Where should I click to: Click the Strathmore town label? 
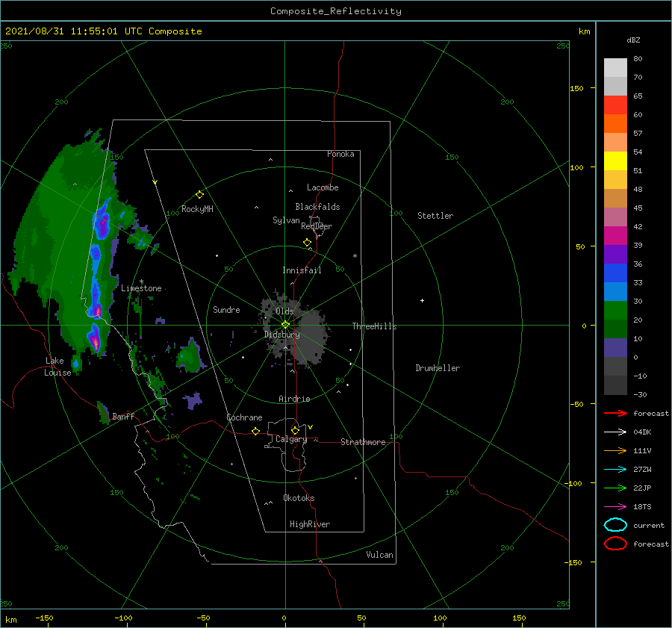(x=363, y=442)
